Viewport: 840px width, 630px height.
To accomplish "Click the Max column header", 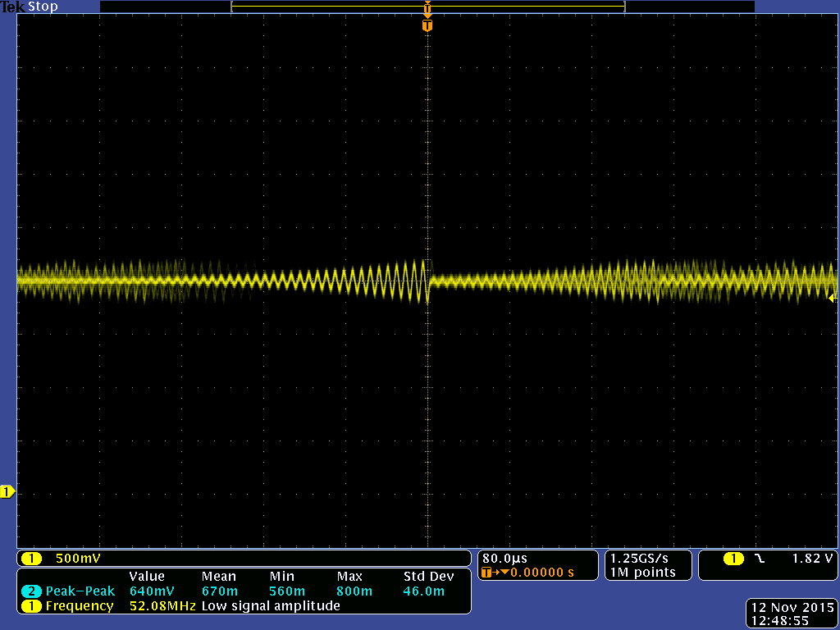I will tap(349, 577).
